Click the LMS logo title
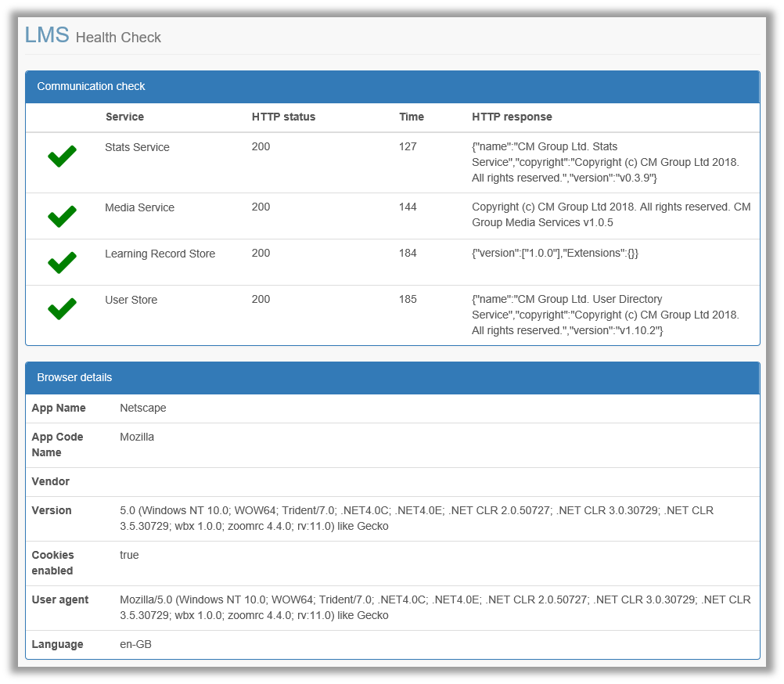The image size is (784, 684). pyautogui.click(x=47, y=35)
